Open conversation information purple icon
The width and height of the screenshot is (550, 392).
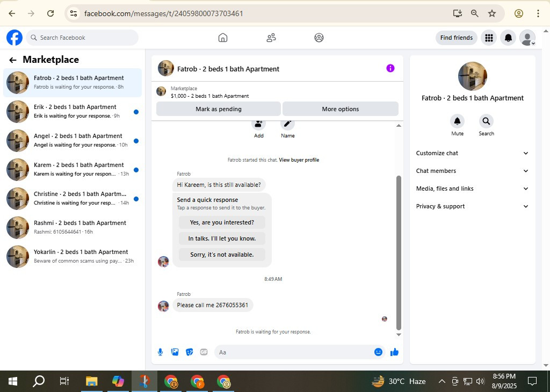[x=390, y=68]
